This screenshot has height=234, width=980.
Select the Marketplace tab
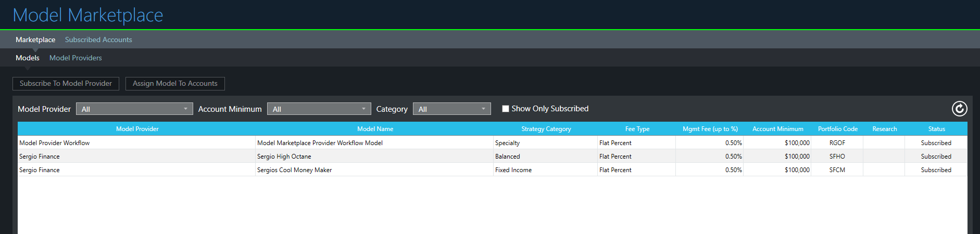(35, 40)
